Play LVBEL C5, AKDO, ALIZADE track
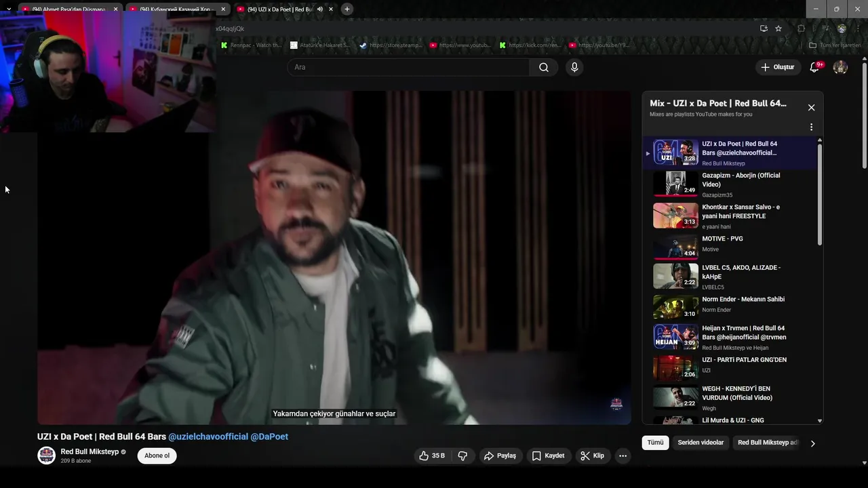Screen dimensions: 868x488 (730, 277)
